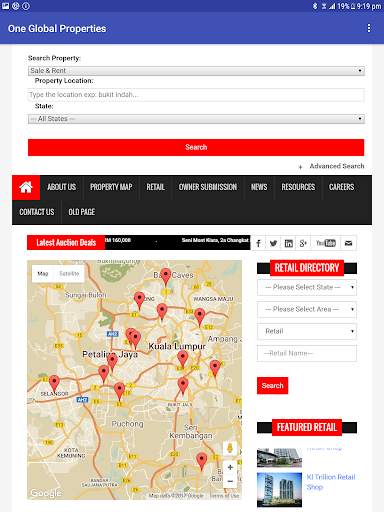Select the Street View pegman on map
Viewport: 384px width, 512px height.
(230, 448)
